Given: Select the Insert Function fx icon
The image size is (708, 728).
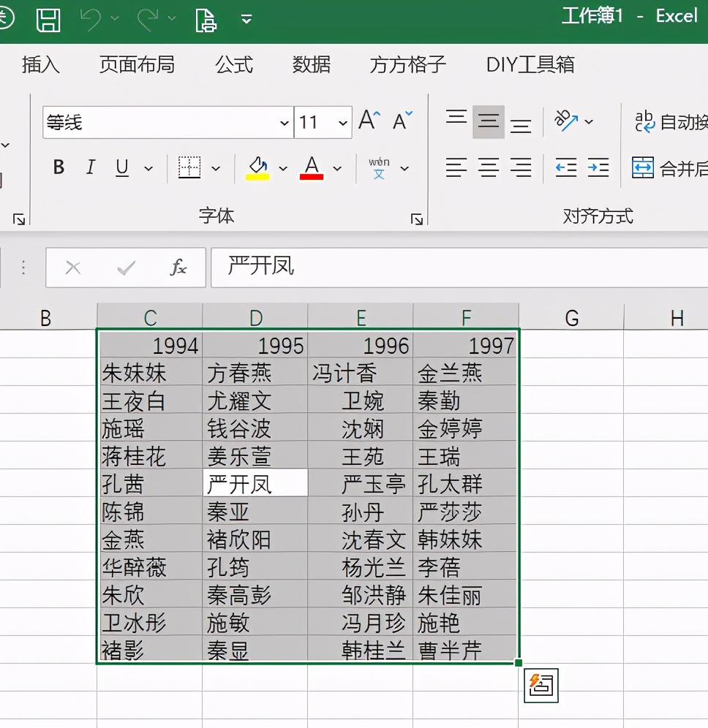Looking at the screenshot, I should [x=179, y=268].
